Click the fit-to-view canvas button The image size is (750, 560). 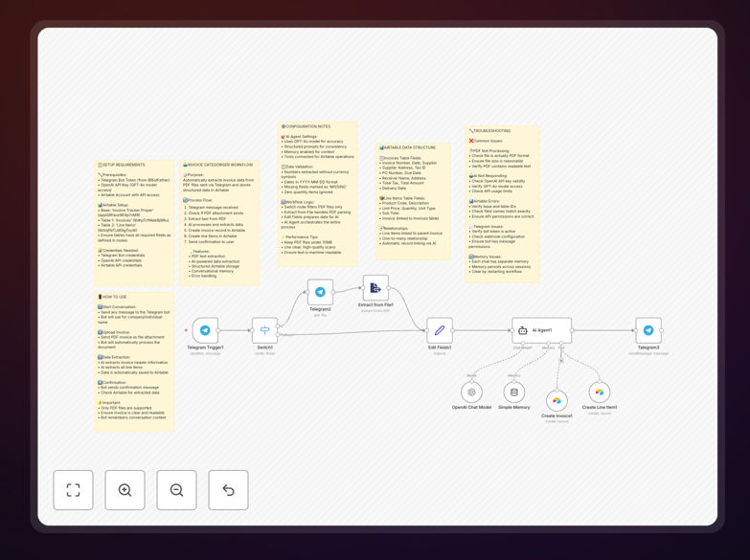click(73, 490)
